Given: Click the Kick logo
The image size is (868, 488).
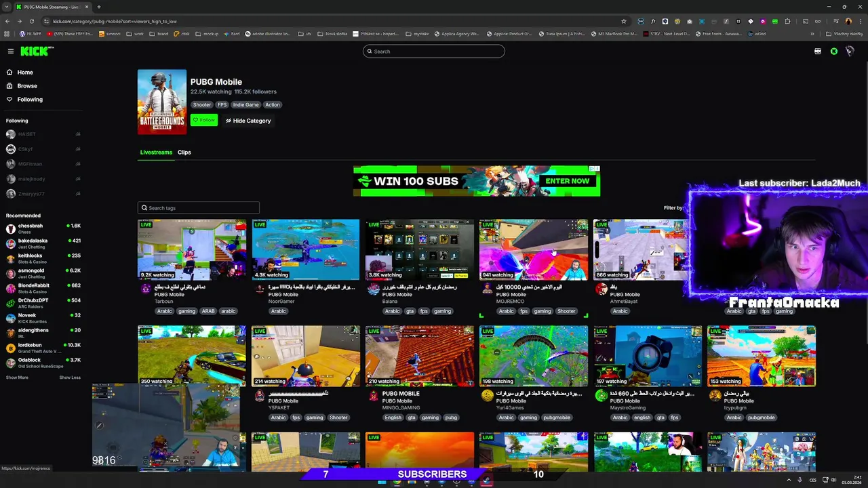Looking at the screenshot, I should (x=37, y=51).
